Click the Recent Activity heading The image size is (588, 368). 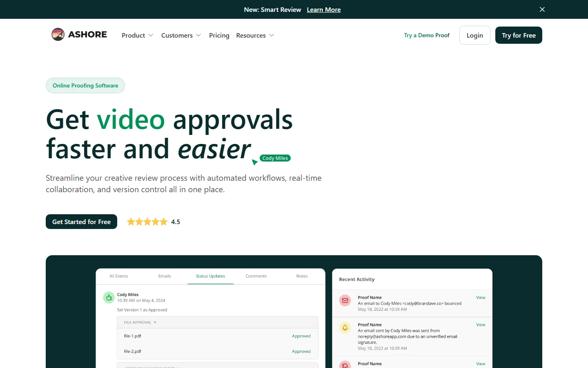357,279
